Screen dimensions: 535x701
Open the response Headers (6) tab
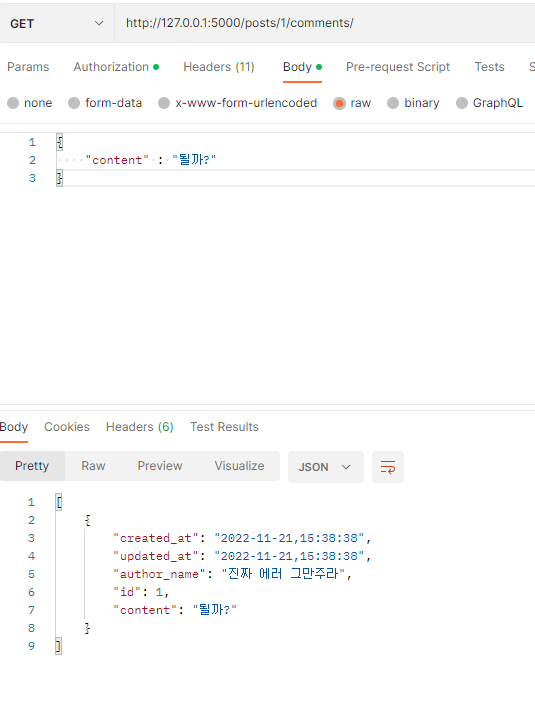[139, 427]
